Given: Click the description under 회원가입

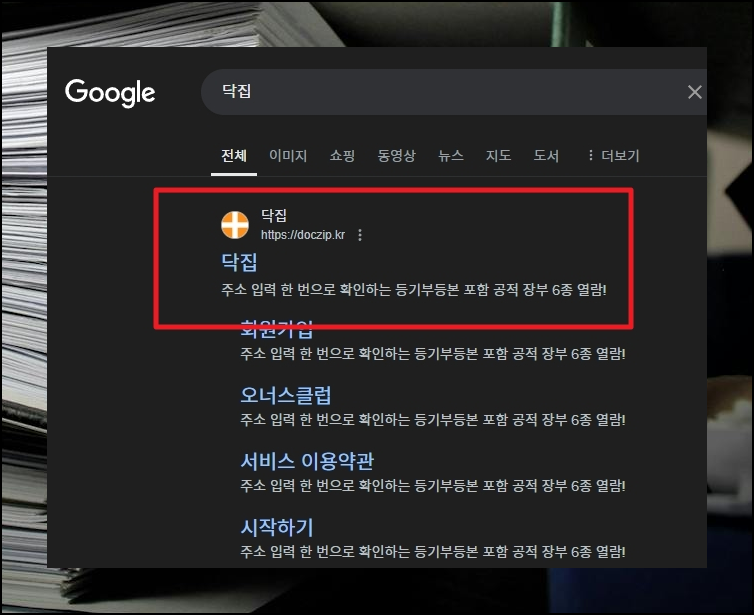Looking at the screenshot, I should coord(433,354).
